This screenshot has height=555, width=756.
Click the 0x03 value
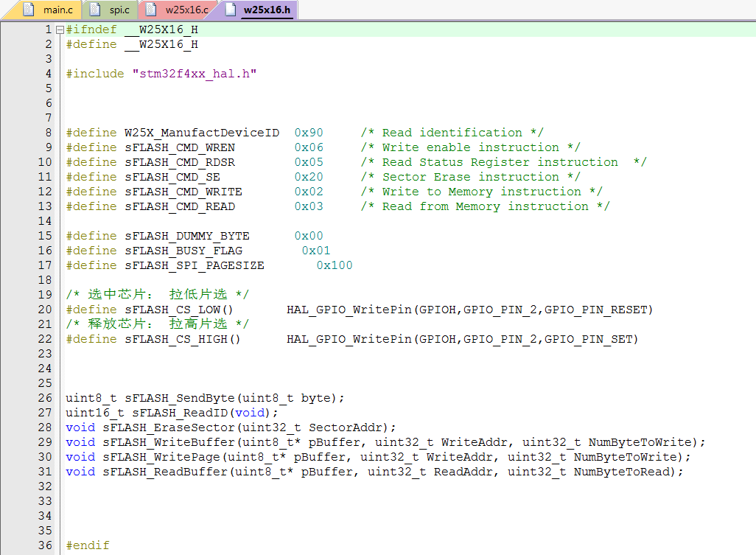309,206
